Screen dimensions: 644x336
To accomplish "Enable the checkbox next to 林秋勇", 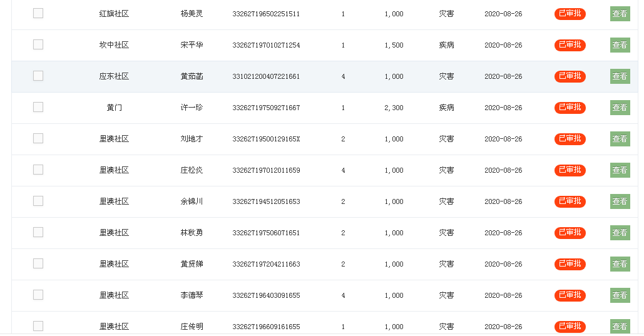I will tap(38, 232).
